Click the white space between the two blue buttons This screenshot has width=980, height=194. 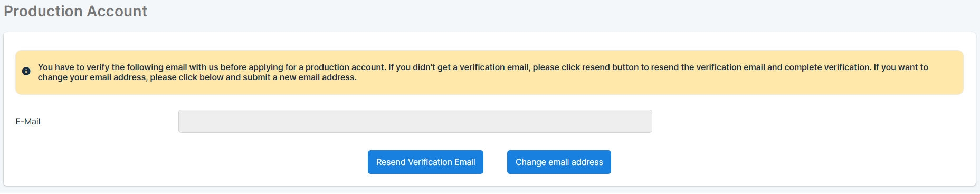[495, 162]
